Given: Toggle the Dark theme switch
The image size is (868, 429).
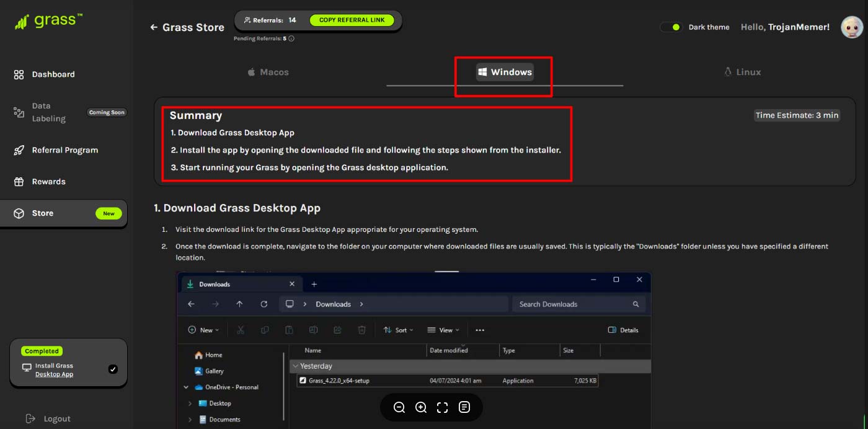Looking at the screenshot, I should (671, 27).
